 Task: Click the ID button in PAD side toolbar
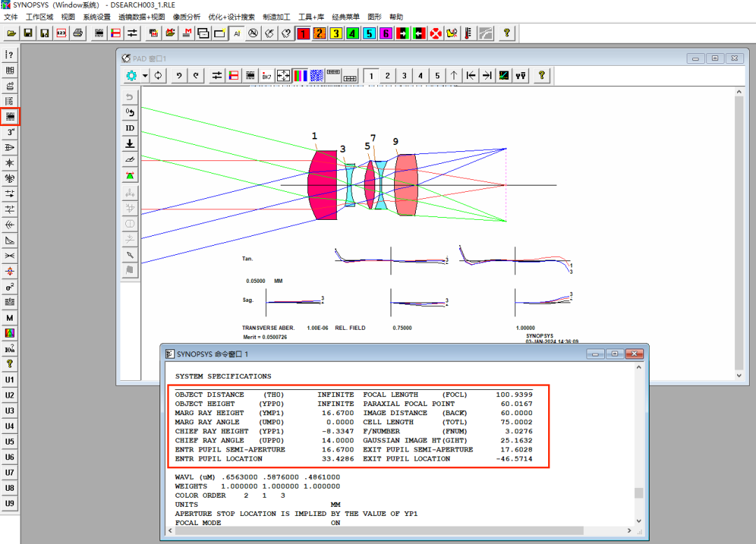click(129, 128)
